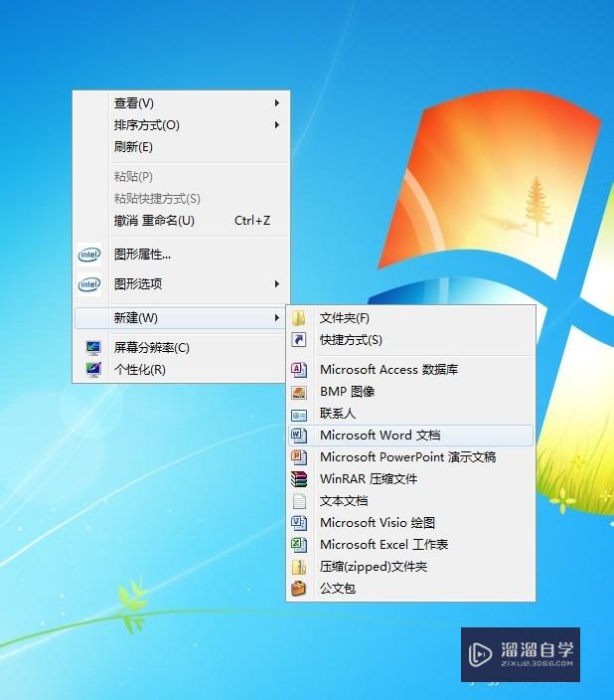This screenshot has height=700, width=614.
Task: Click the Word document icon
Action: 299,436
